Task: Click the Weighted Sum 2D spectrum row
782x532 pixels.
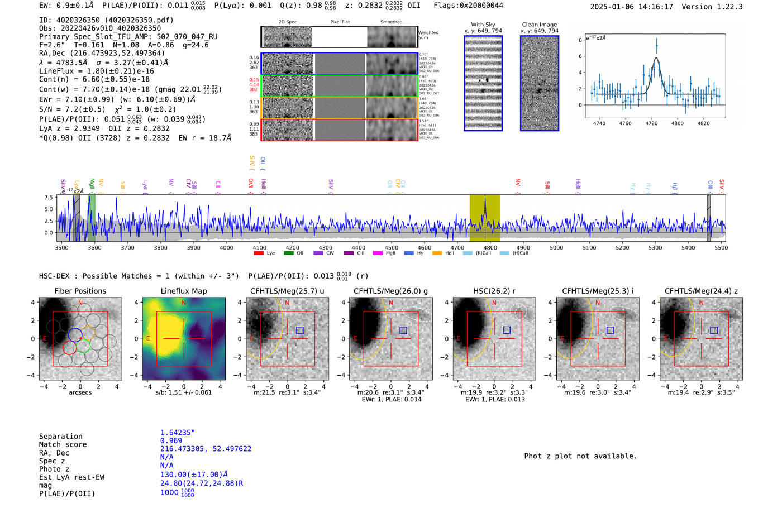Action: coord(339,37)
